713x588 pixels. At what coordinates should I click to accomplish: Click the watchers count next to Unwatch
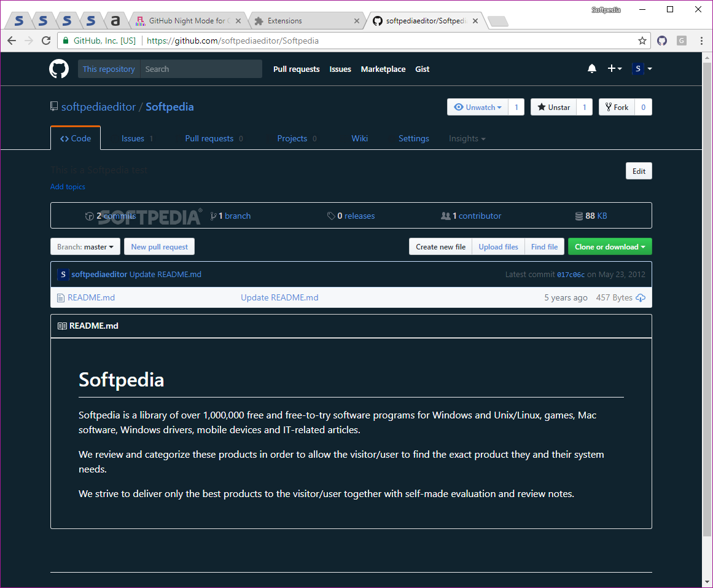pos(516,107)
